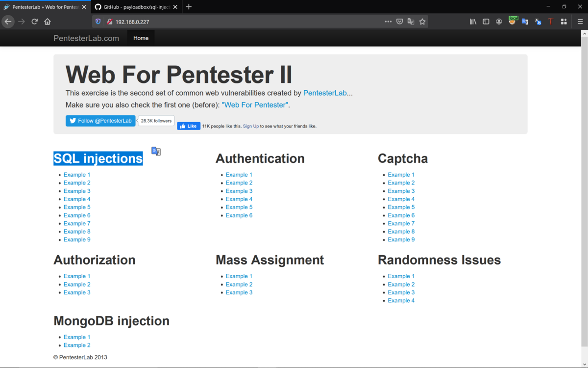Open Authorization Example 3

77,292
